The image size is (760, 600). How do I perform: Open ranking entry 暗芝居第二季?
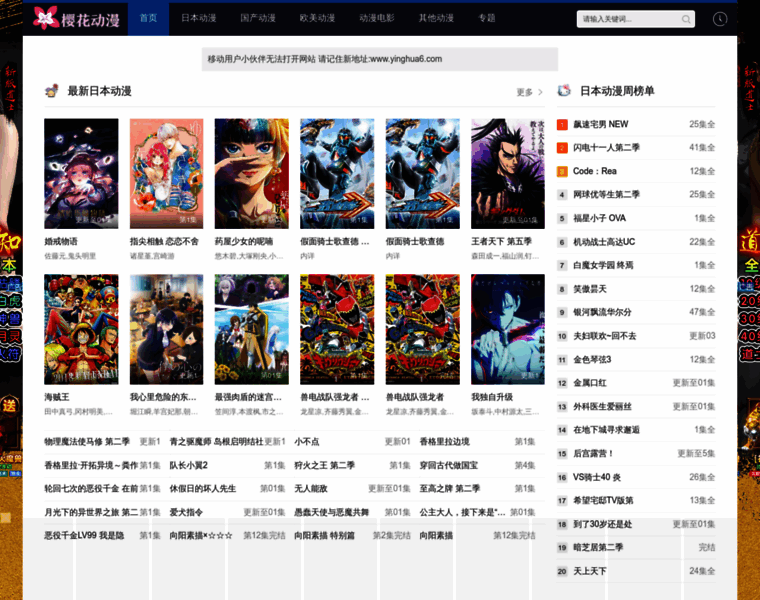coord(598,548)
